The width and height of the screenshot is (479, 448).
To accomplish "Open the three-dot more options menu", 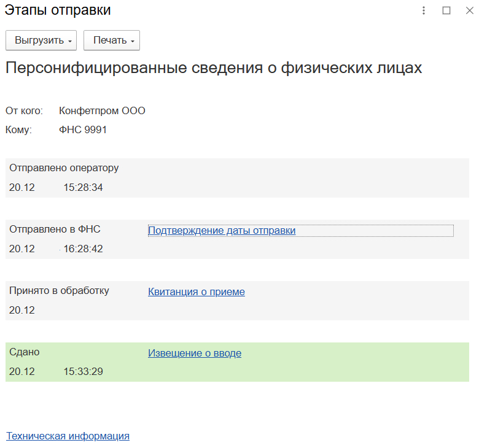I will [x=424, y=10].
